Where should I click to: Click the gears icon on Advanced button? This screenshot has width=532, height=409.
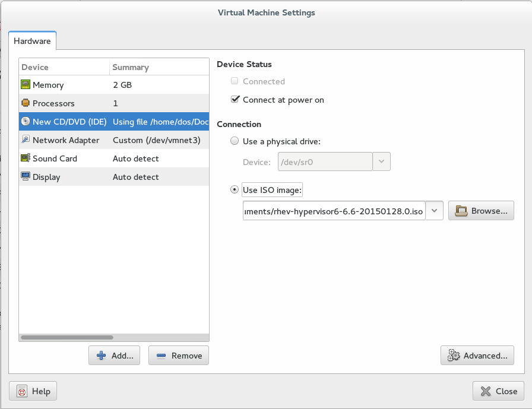point(454,356)
